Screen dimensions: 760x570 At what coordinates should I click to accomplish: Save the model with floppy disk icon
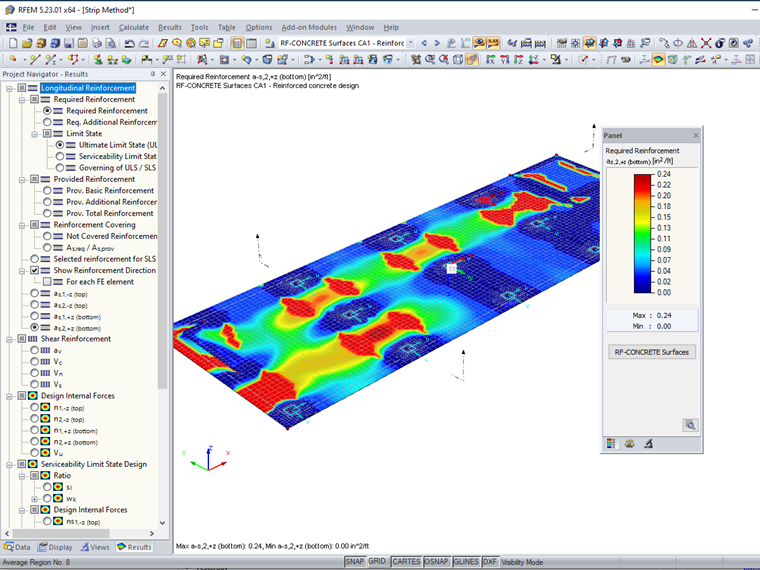click(x=69, y=43)
